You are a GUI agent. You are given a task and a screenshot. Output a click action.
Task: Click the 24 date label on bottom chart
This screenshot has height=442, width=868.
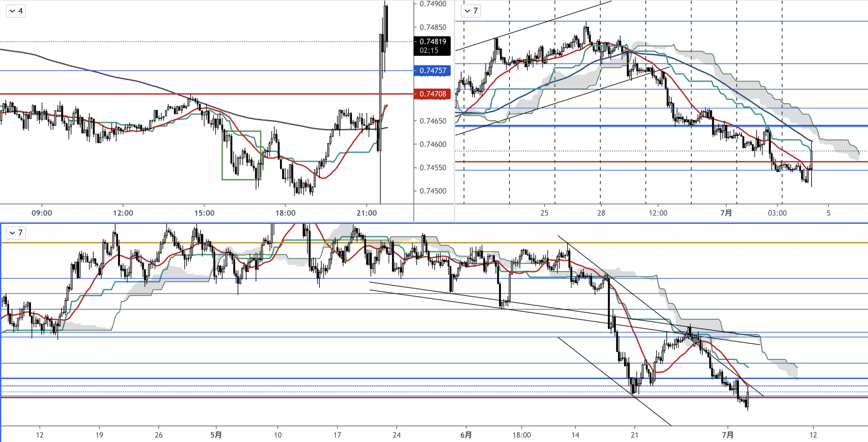397,435
